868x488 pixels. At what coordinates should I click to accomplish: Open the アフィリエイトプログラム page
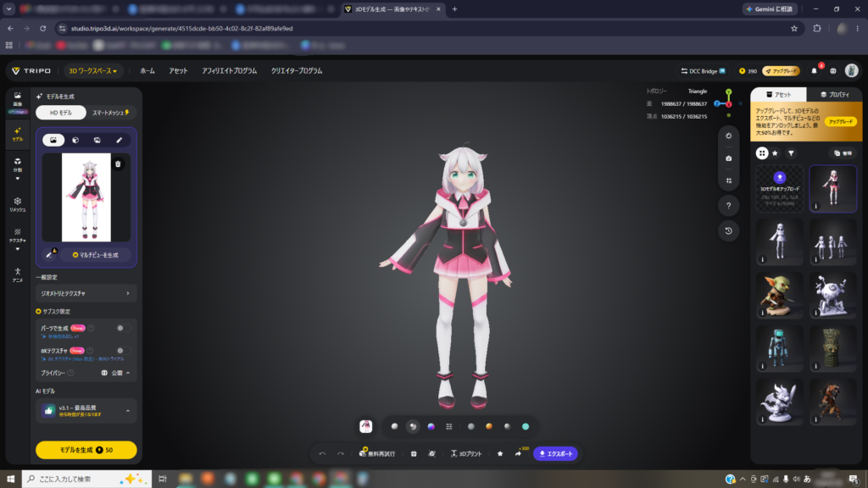pos(229,71)
